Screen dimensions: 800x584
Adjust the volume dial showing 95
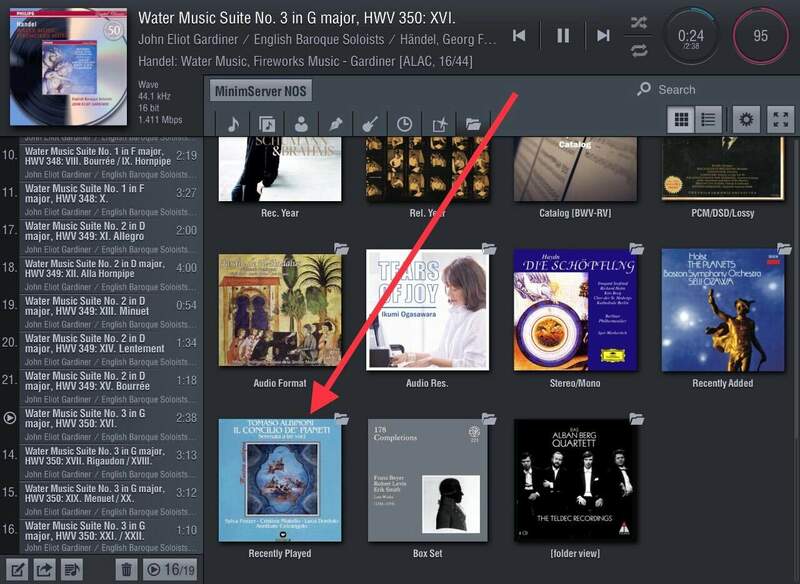click(760, 36)
